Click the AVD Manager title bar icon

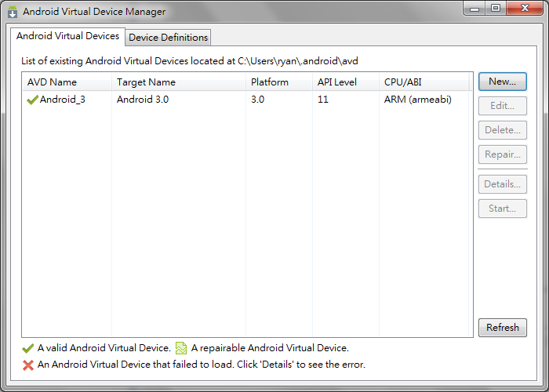13,12
